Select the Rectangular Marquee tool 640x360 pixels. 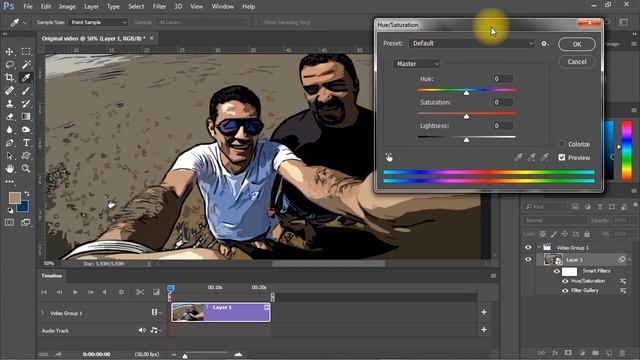click(26, 52)
